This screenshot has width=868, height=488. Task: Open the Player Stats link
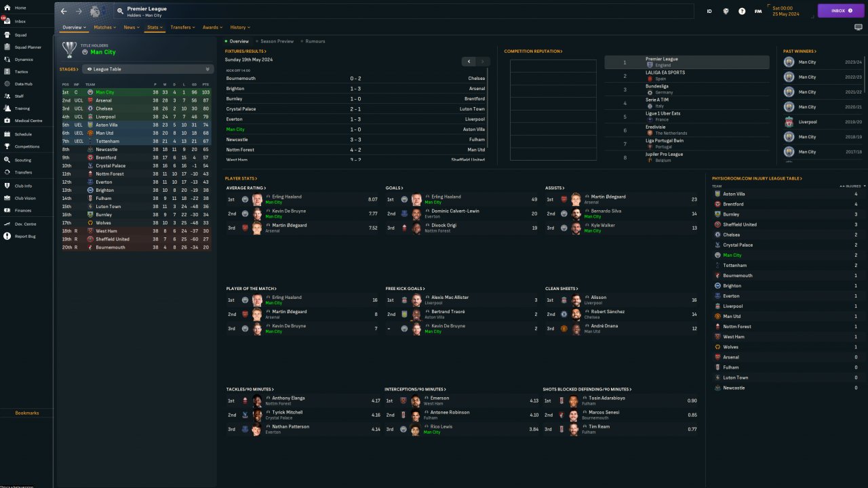click(x=241, y=178)
